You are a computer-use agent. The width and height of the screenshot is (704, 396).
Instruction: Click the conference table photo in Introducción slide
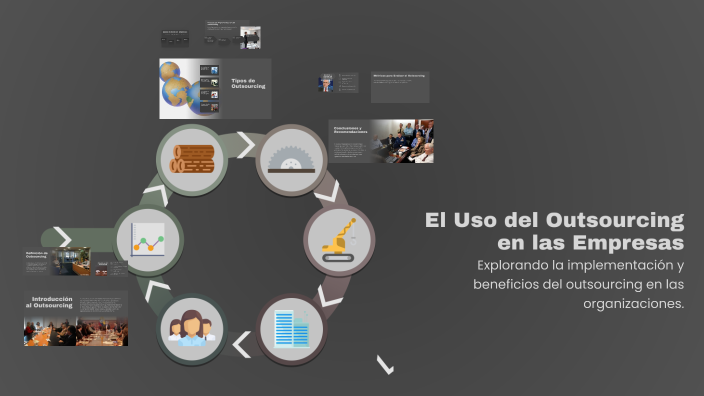click(x=76, y=331)
